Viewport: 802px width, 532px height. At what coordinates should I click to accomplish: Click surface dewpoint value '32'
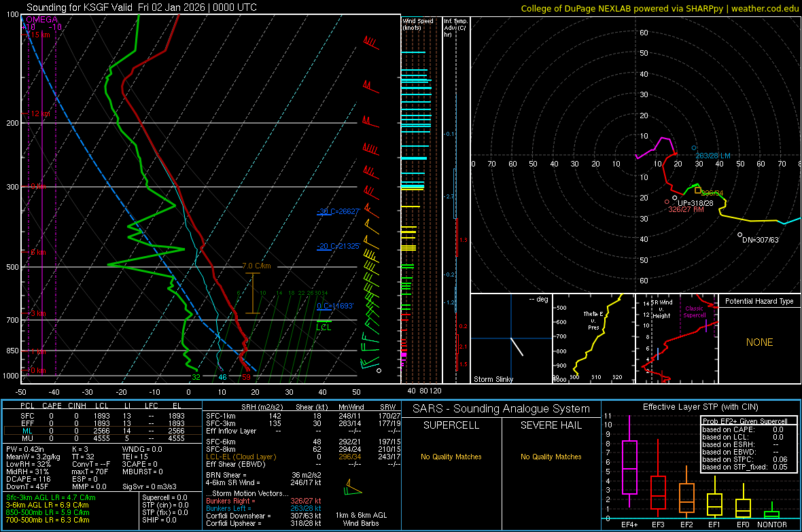(x=196, y=378)
